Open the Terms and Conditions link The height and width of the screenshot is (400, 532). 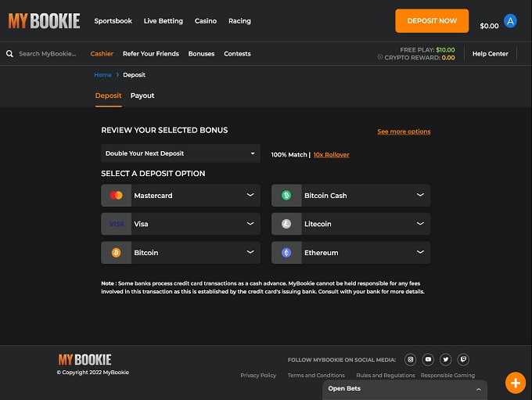coord(316,375)
